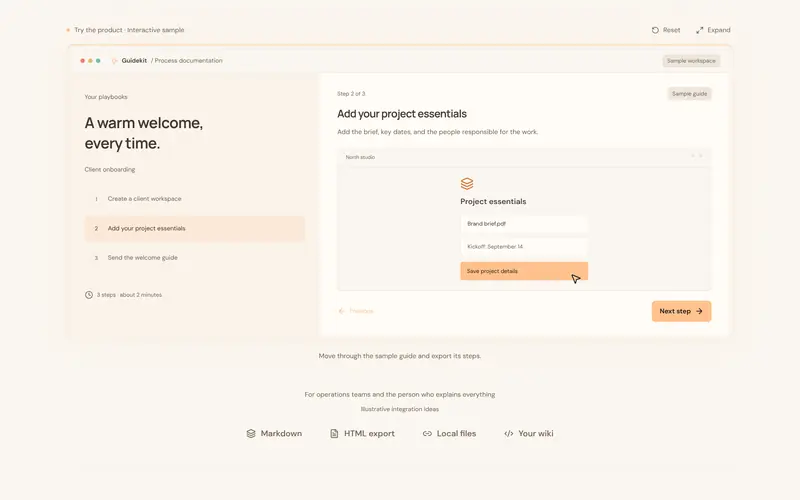Click the Sample guide badge
This screenshot has height=500, width=800.
pyautogui.click(x=689, y=94)
